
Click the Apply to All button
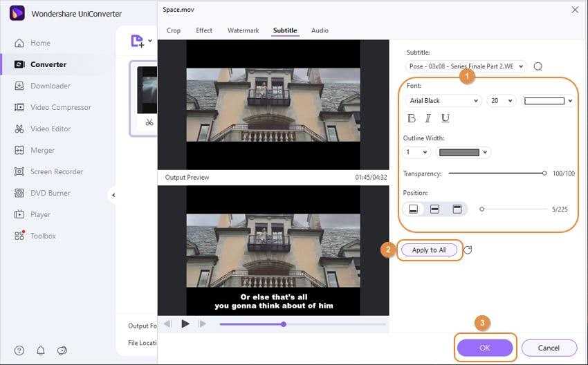(429, 250)
